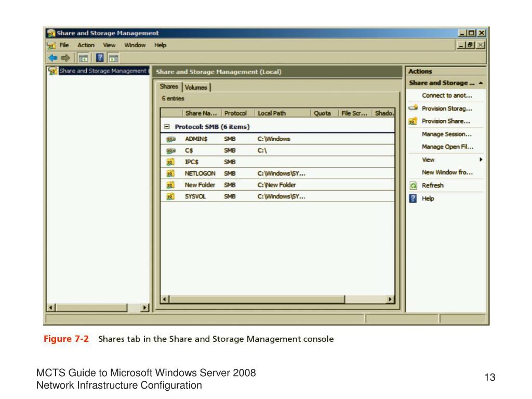Sort by the Quota column header
Viewport: 532px width, 399px height.
pos(325,113)
